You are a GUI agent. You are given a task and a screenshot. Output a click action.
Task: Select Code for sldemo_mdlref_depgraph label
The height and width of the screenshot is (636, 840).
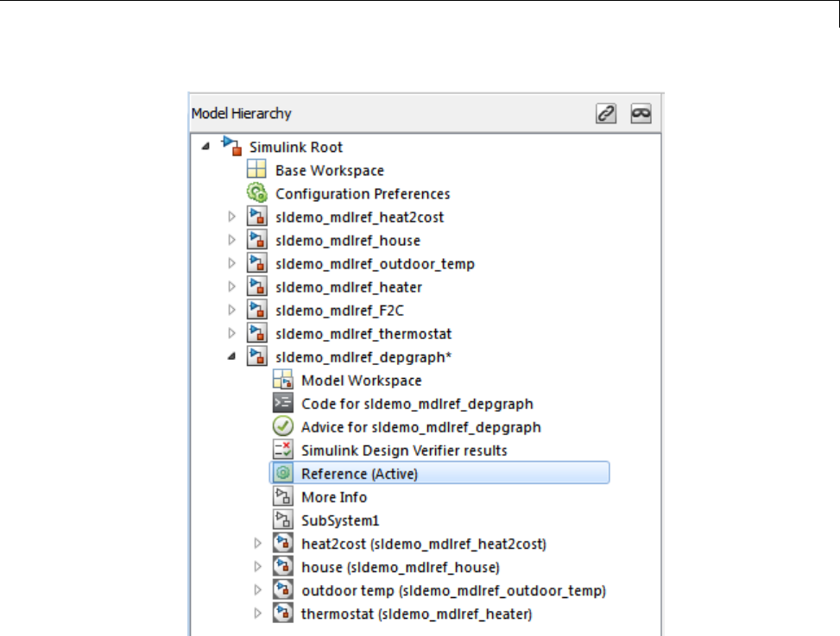tap(417, 404)
